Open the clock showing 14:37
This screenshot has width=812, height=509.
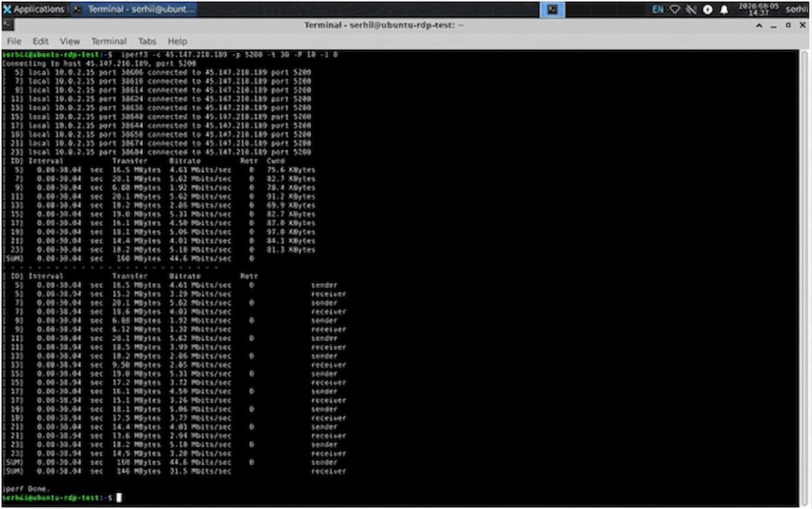pos(758,9)
